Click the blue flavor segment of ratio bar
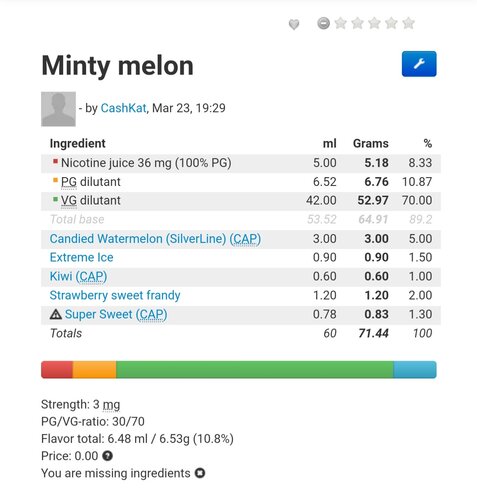Image resolution: width=477 pixels, height=500 pixels. pos(415,370)
